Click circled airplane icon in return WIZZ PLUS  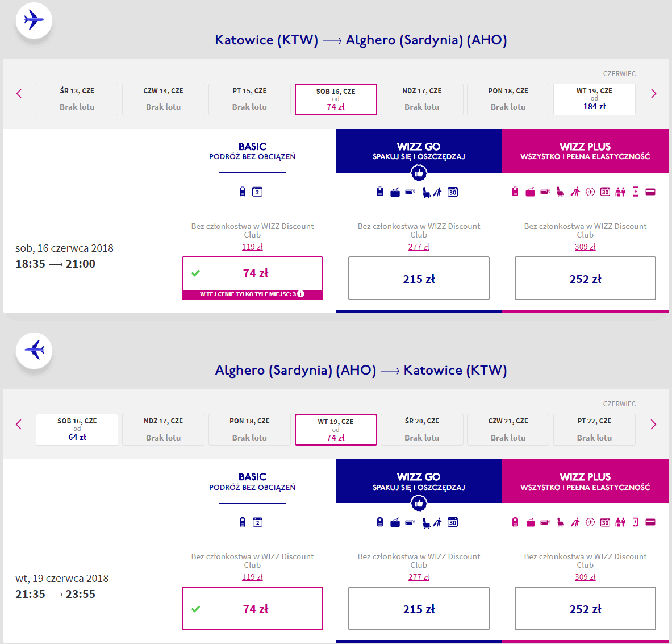pos(590,522)
